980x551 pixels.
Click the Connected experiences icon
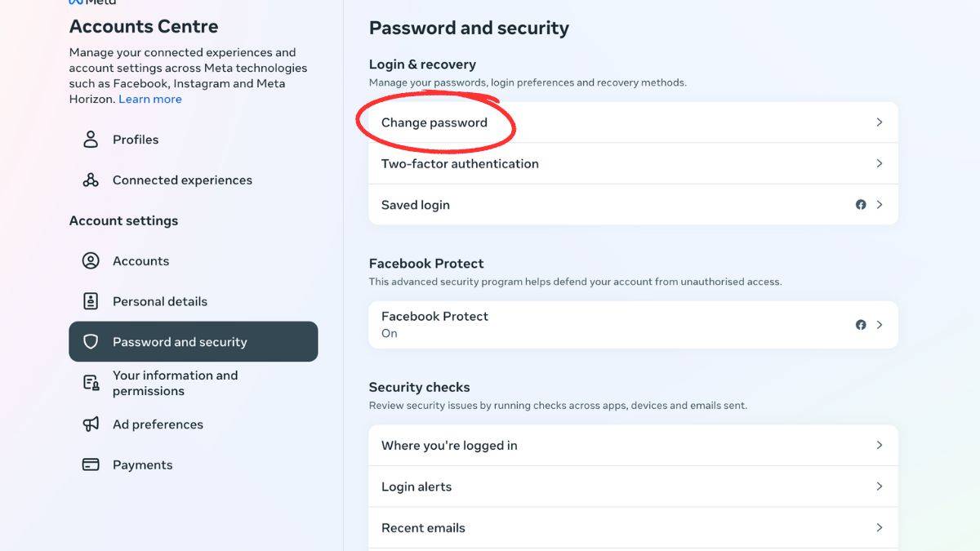click(91, 180)
